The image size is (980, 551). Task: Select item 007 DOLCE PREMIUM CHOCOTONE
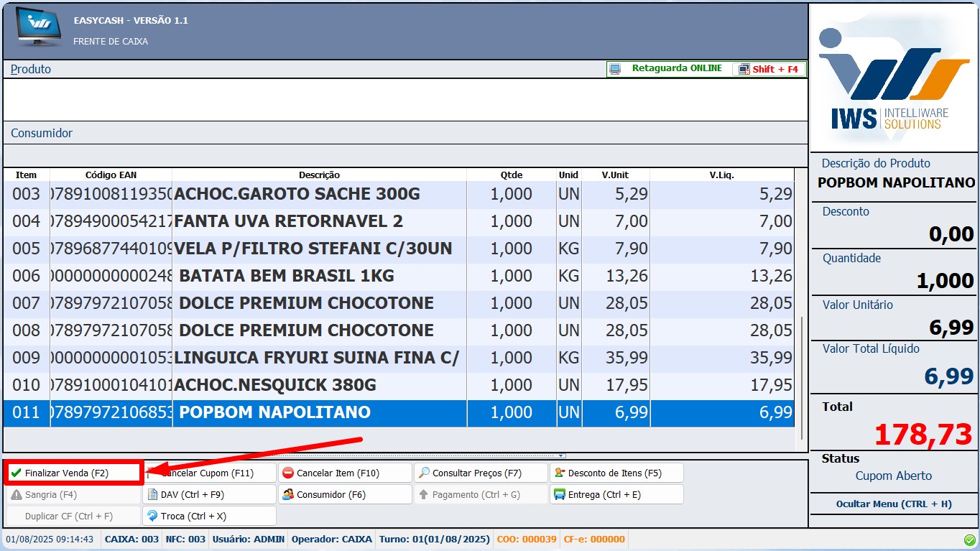pos(399,303)
